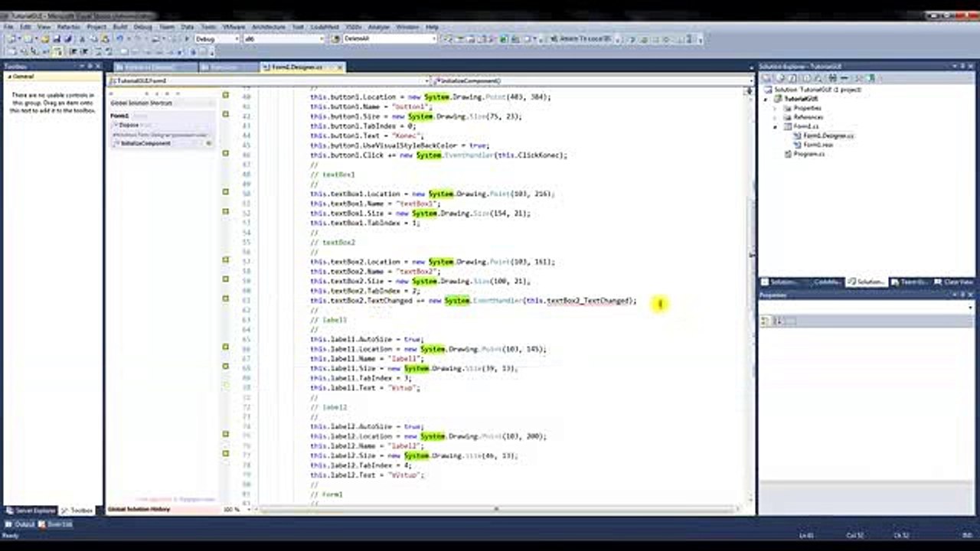Open the x86 platform dropdown

click(283, 38)
